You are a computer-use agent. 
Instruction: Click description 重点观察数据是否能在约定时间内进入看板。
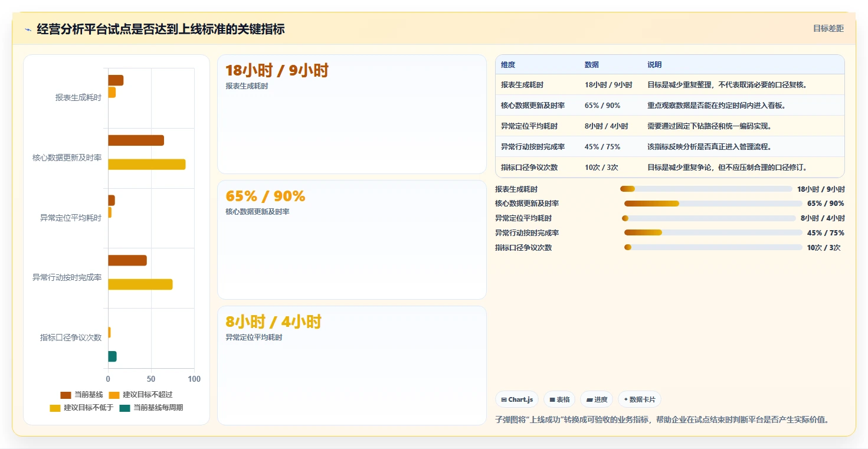tap(717, 106)
